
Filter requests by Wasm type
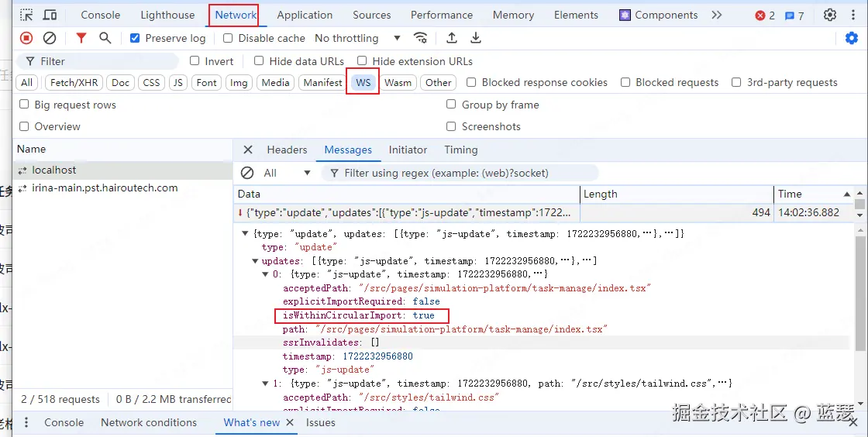[x=398, y=82]
